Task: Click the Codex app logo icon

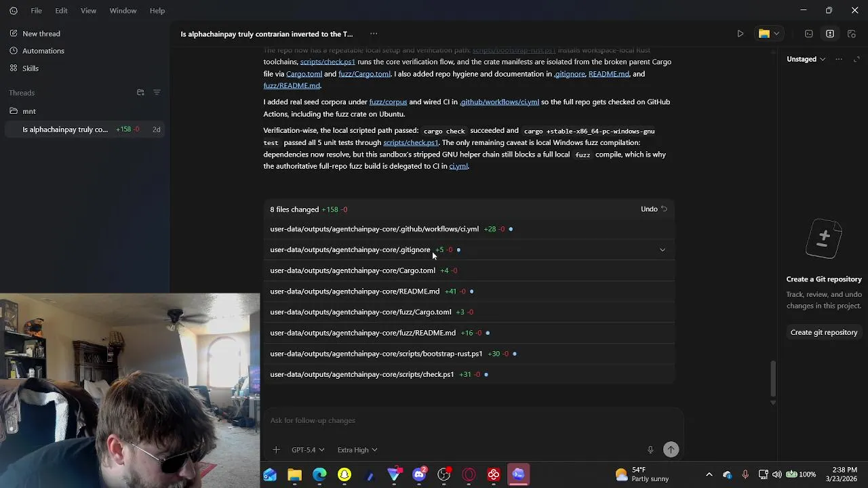Action: pyautogui.click(x=14, y=11)
